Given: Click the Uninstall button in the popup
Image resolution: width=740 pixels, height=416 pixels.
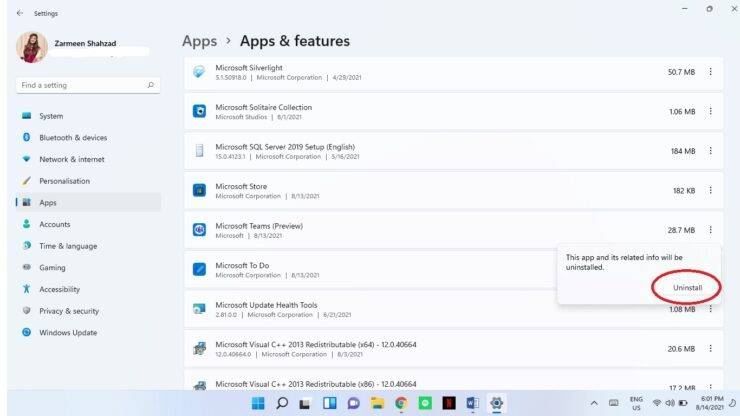Looking at the screenshot, I should tap(687, 288).
